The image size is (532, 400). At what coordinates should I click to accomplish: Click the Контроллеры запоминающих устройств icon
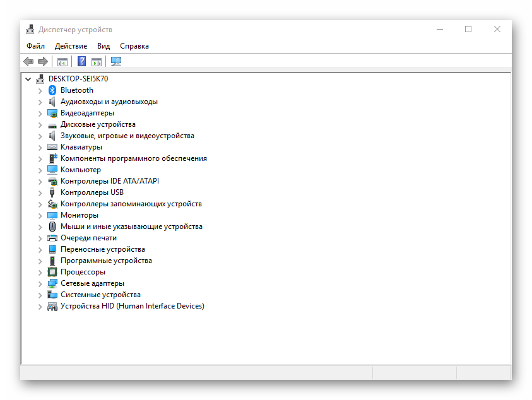52,204
